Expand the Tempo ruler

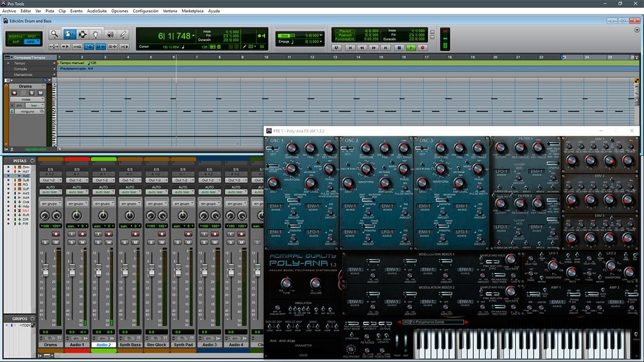tap(9, 63)
